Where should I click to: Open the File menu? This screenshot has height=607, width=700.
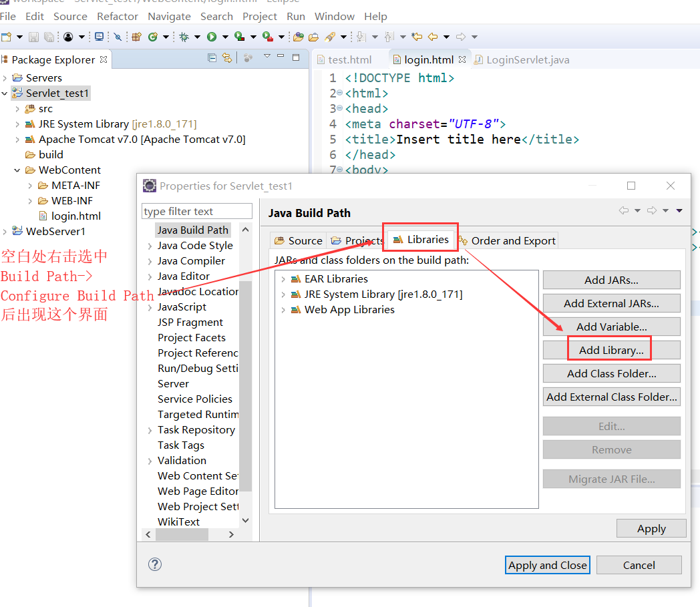coord(8,17)
